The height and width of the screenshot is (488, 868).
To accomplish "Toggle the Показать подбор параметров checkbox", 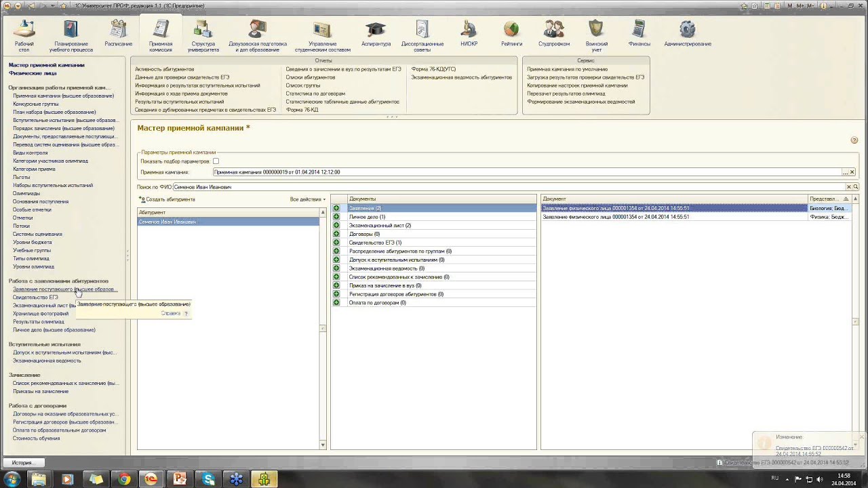I will 216,161.
